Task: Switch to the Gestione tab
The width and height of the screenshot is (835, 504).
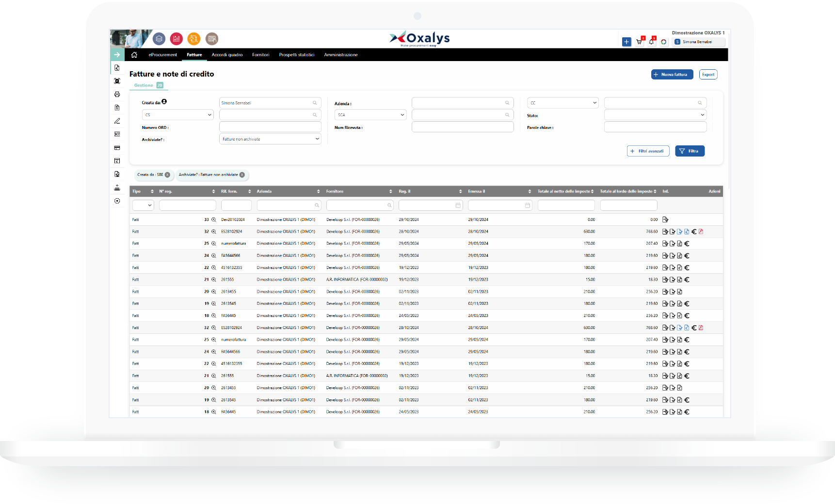Action: 148,85
